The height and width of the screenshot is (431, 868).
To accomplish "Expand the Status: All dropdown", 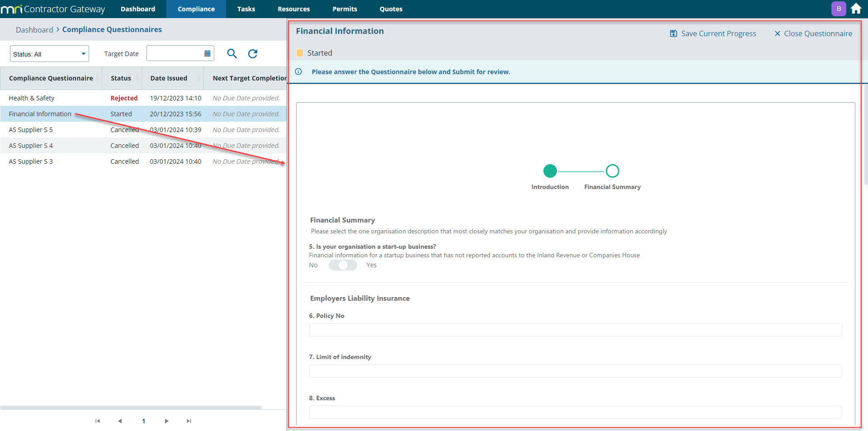I will click(x=49, y=54).
